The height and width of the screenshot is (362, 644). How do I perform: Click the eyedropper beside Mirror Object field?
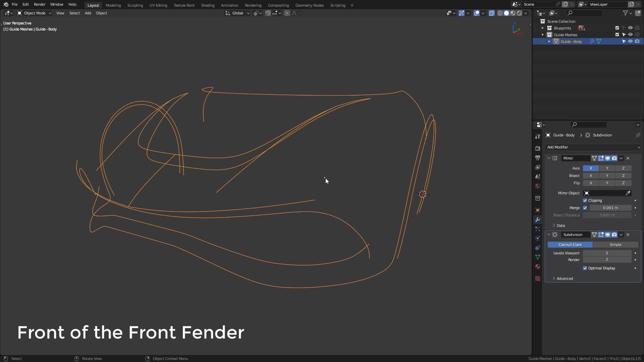click(x=628, y=193)
